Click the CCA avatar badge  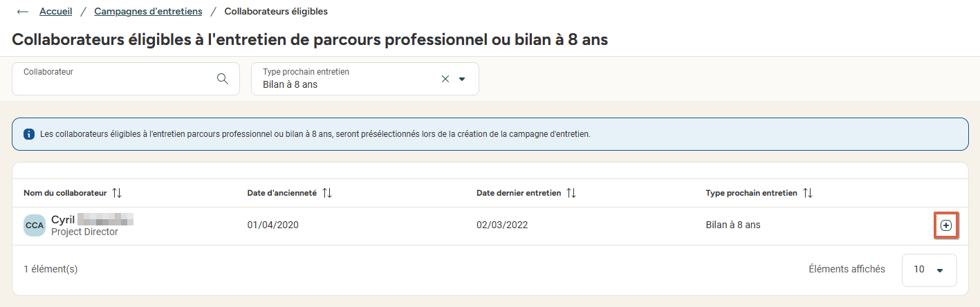(34, 225)
